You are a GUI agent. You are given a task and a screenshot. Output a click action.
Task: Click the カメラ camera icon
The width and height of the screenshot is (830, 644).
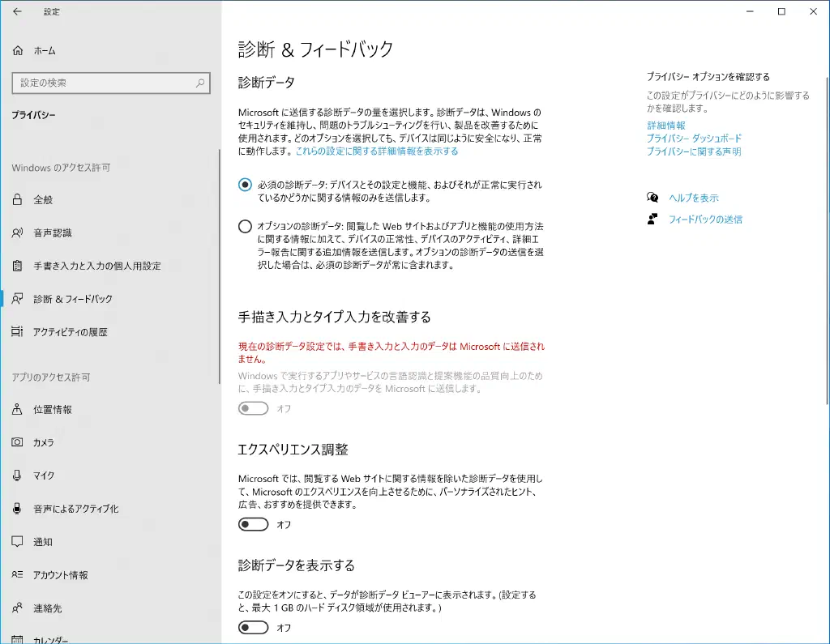pyautogui.click(x=18, y=443)
